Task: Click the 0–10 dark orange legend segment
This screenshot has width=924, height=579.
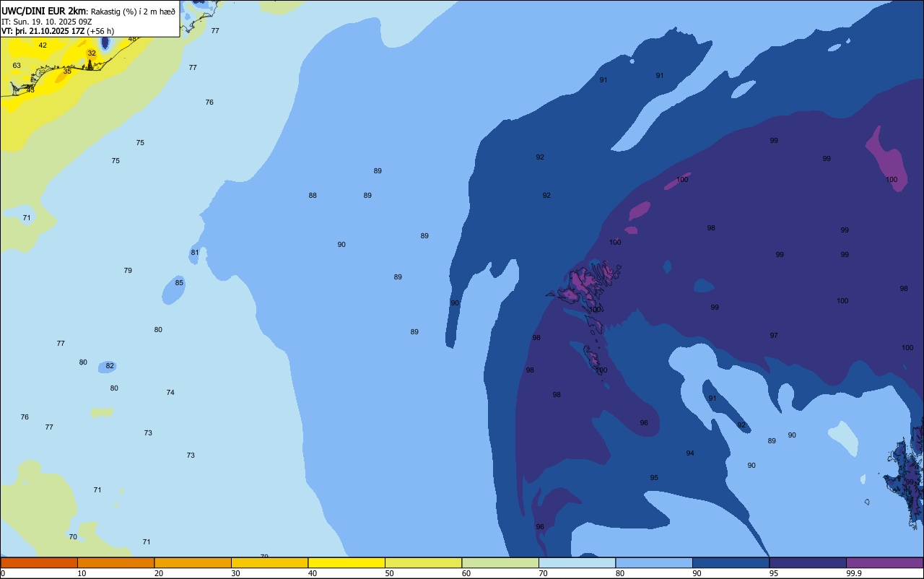Action: (x=39, y=562)
